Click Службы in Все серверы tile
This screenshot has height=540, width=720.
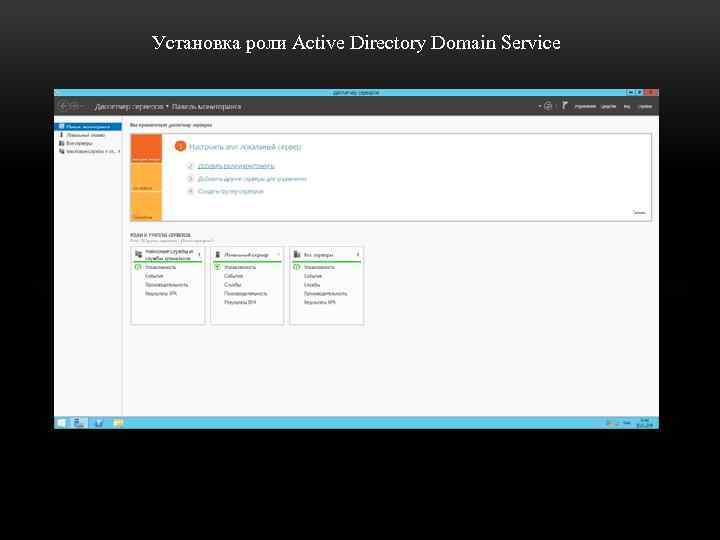point(312,285)
